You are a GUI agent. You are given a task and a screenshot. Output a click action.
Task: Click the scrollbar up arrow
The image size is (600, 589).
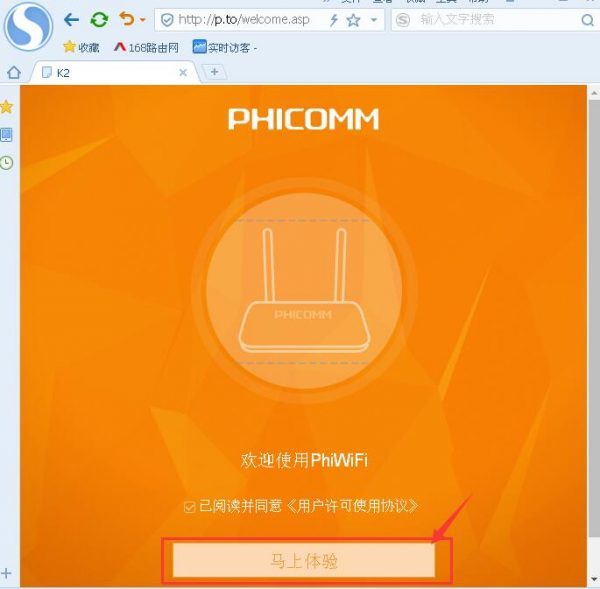pyautogui.click(x=594, y=93)
